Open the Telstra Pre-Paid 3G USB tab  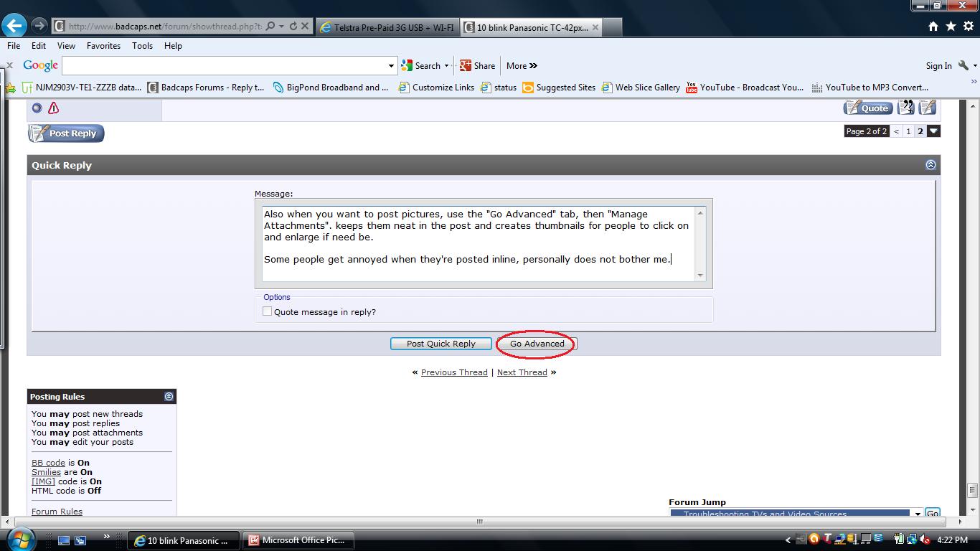click(x=386, y=27)
